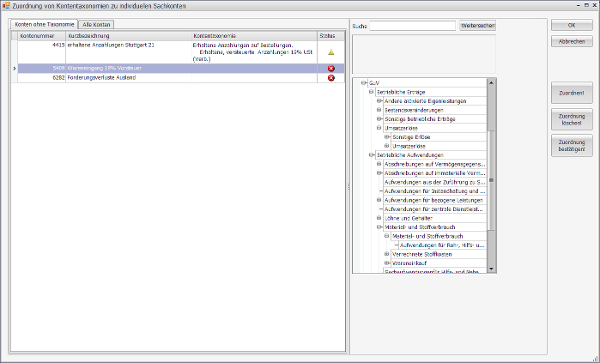Select 'Aufwendungen aus der Zuführung zu S...' item

[435, 182]
